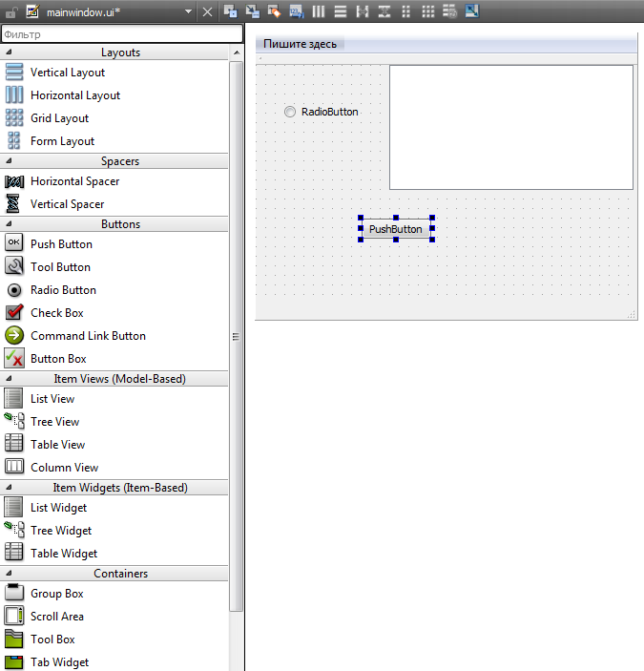Toggle the RadioButton on the form
Viewport: 644px width, 671px height.
click(322, 112)
